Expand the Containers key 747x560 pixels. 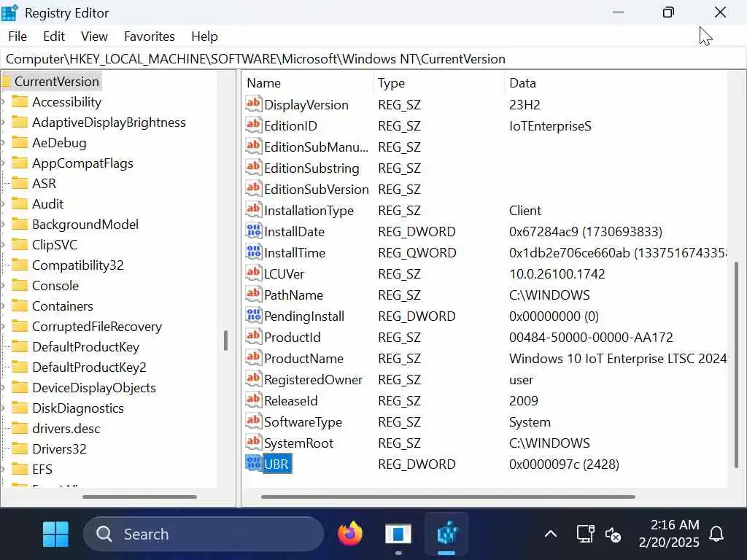pyautogui.click(x=4, y=306)
